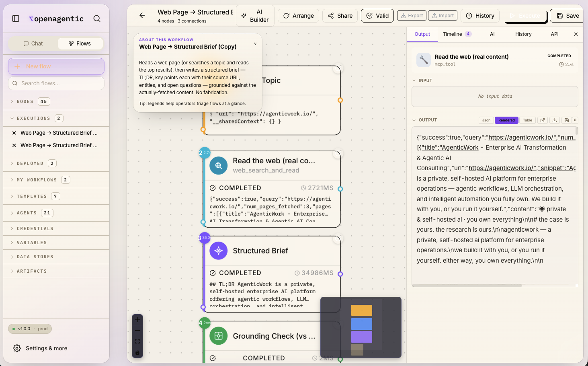Image resolution: width=588 pixels, height=366 pixels.
Task: Switch to the Chat tab
Action: point(33,43)
